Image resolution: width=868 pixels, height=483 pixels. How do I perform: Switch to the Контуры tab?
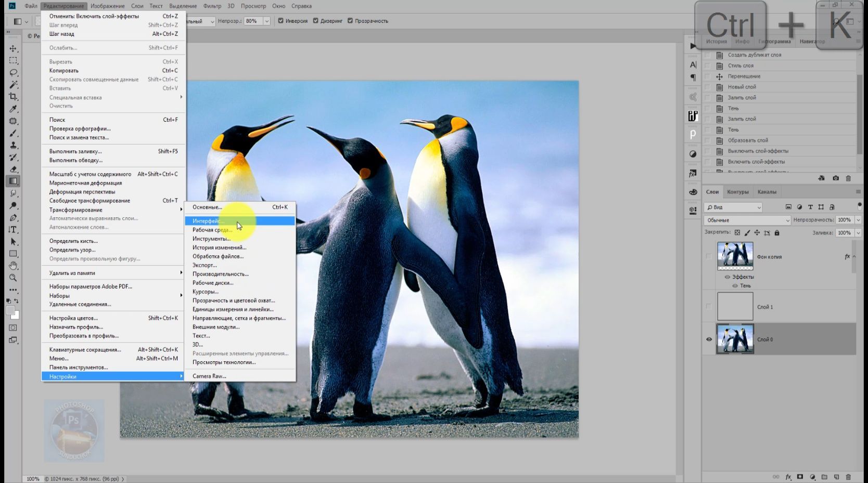coord(738,192)
